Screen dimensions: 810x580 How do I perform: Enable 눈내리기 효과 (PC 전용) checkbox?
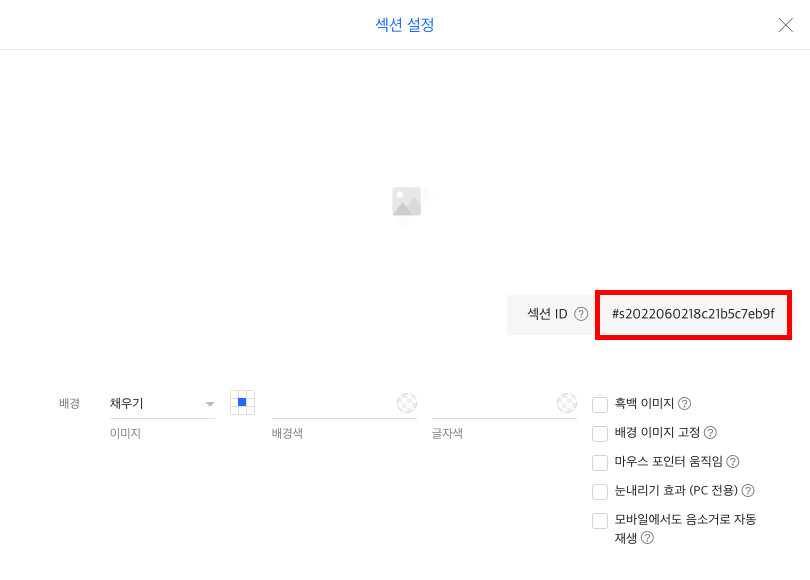(x=600, y=491)
